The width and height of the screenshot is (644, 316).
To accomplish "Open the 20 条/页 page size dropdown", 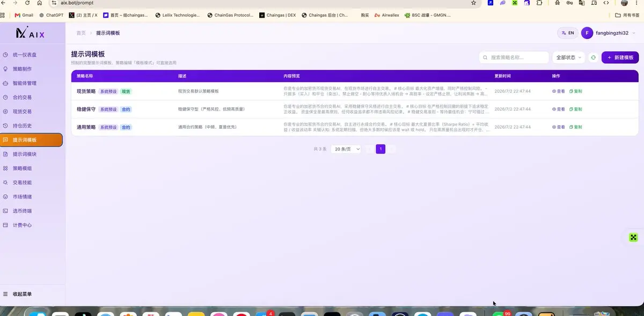I will click(x=346, y=149).
